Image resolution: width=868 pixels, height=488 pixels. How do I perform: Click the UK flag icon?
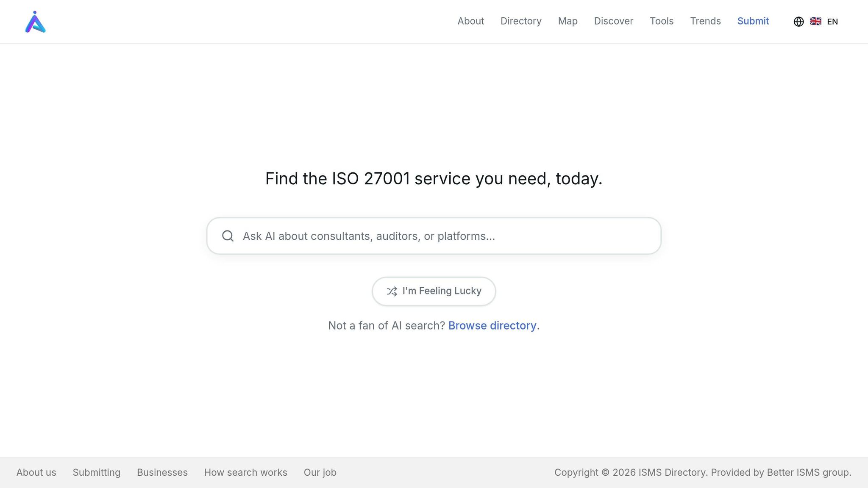point(815,21)
